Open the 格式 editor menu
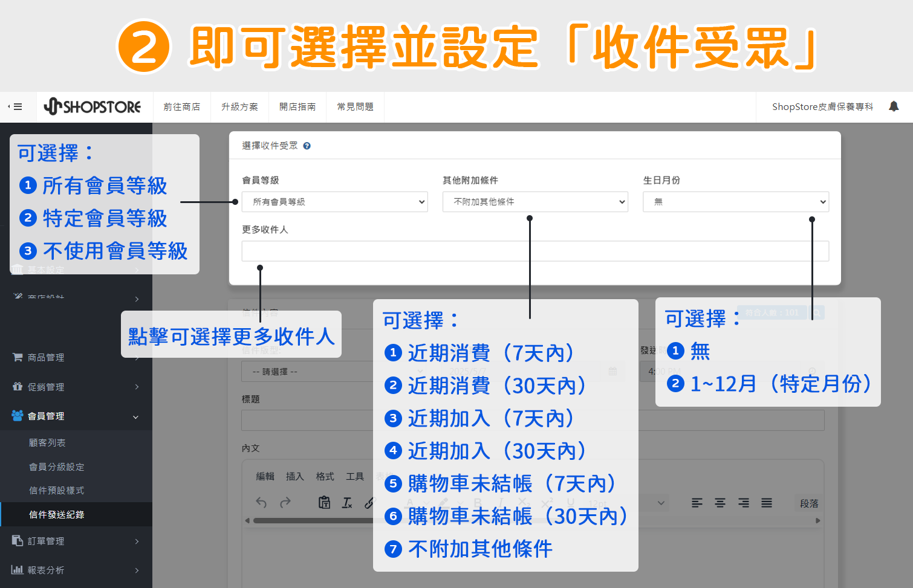 pos(325,476)
